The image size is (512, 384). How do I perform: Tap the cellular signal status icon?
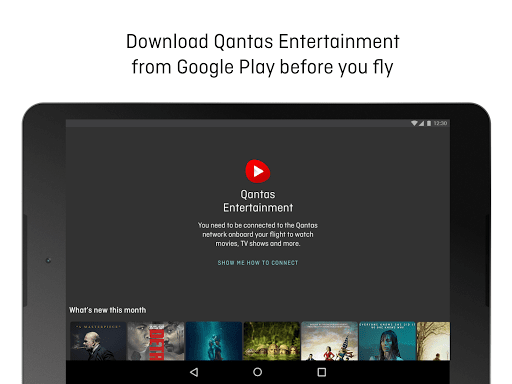421,123
